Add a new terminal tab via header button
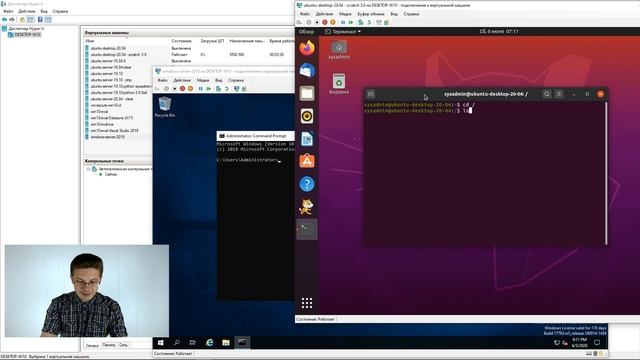Image resolution: width=640 pixels, height=360 pixels. [x=371, y=94]
